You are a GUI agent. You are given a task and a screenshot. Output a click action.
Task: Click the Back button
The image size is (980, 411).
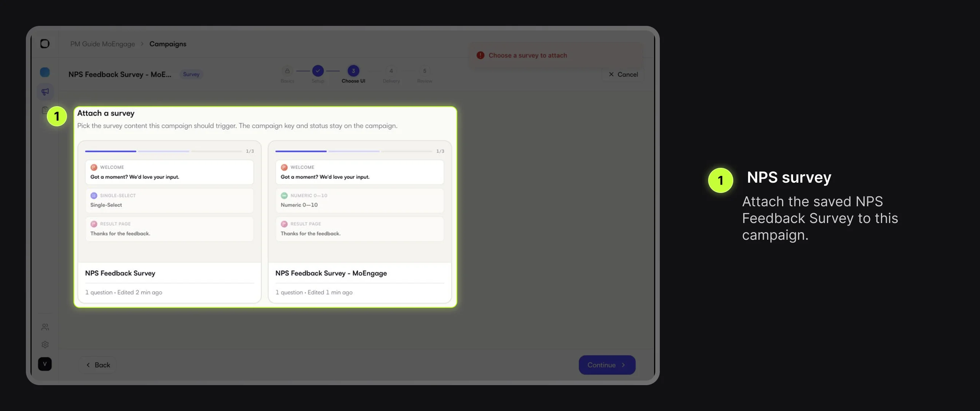point(98,365)
